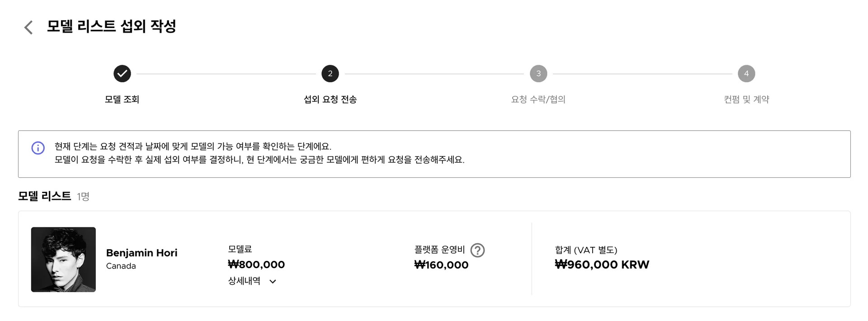Click the 요청 수락/협의 step label
The image size is (868, 321).
coord(538,99)
